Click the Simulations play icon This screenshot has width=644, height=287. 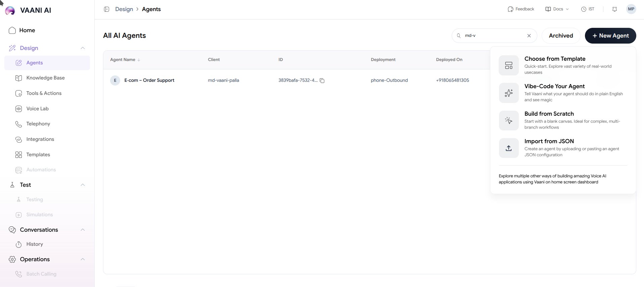click(19, 215)
